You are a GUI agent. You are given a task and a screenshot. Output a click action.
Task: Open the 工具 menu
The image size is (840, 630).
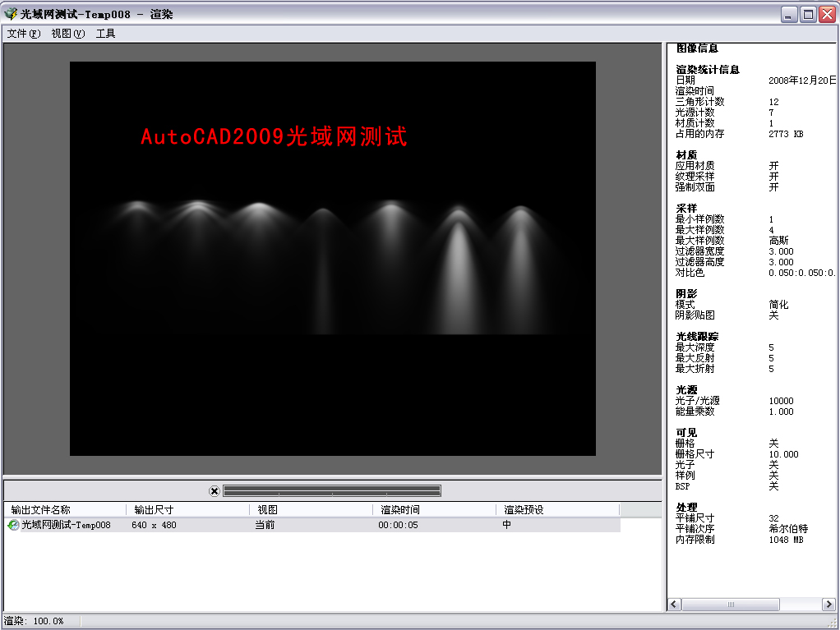pos(105,33)
